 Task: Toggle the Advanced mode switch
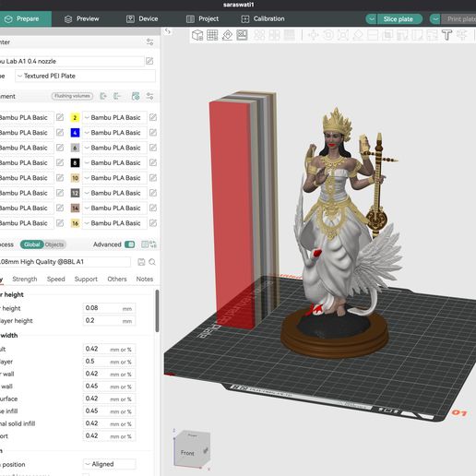click(130, 244)
